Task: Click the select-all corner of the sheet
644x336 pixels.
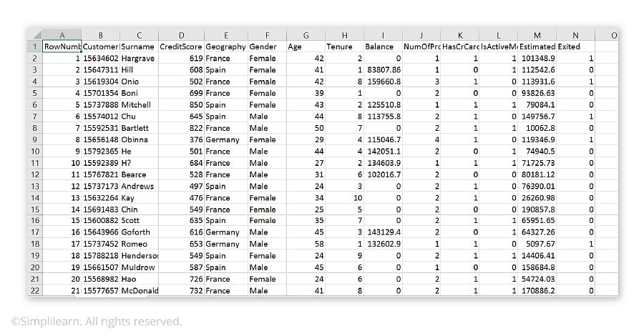Action: coord(35,35)
